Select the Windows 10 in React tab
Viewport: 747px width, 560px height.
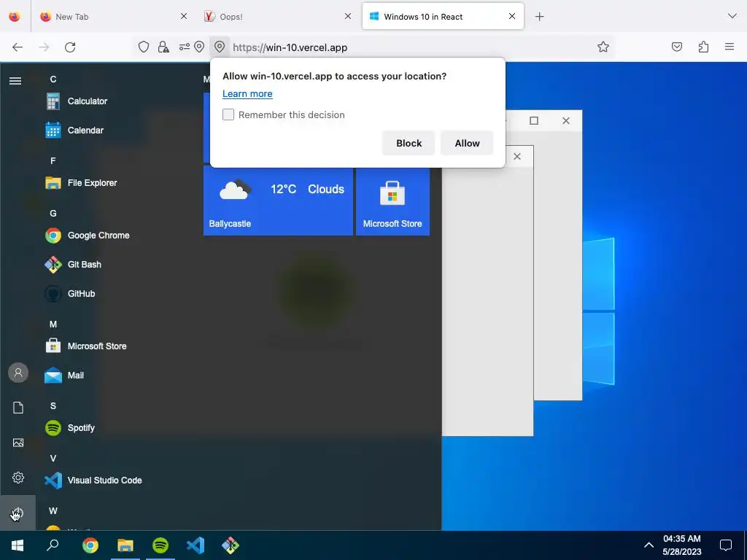(x=443, y=17)
